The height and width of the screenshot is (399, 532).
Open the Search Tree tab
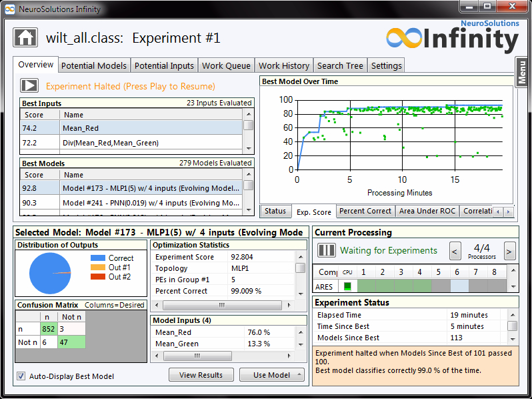340,65
